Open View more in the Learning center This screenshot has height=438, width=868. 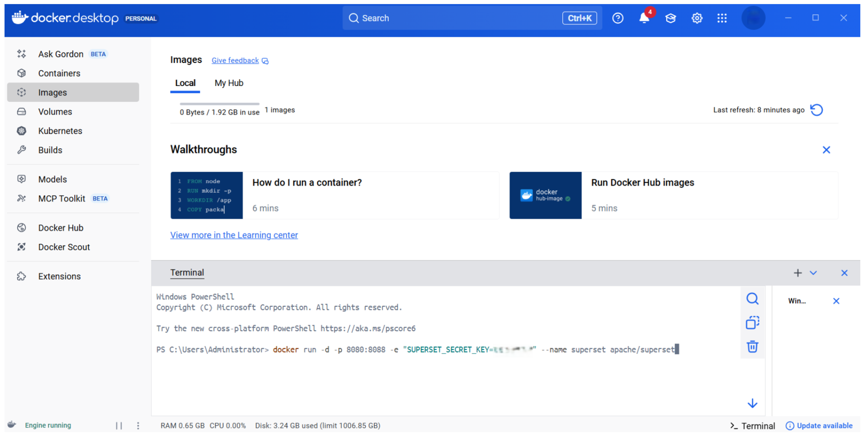(x=234, y=235)
